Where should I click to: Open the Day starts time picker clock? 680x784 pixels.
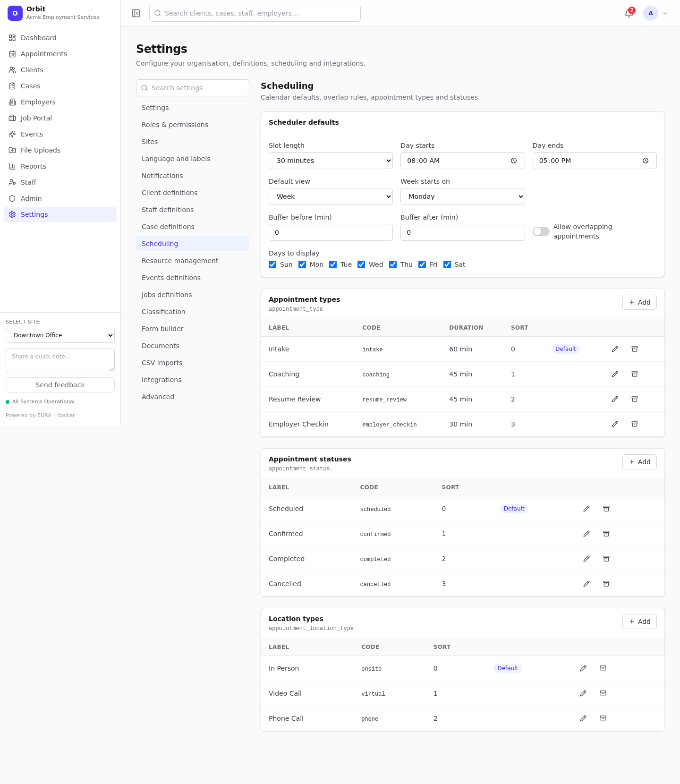coord(514,161)
